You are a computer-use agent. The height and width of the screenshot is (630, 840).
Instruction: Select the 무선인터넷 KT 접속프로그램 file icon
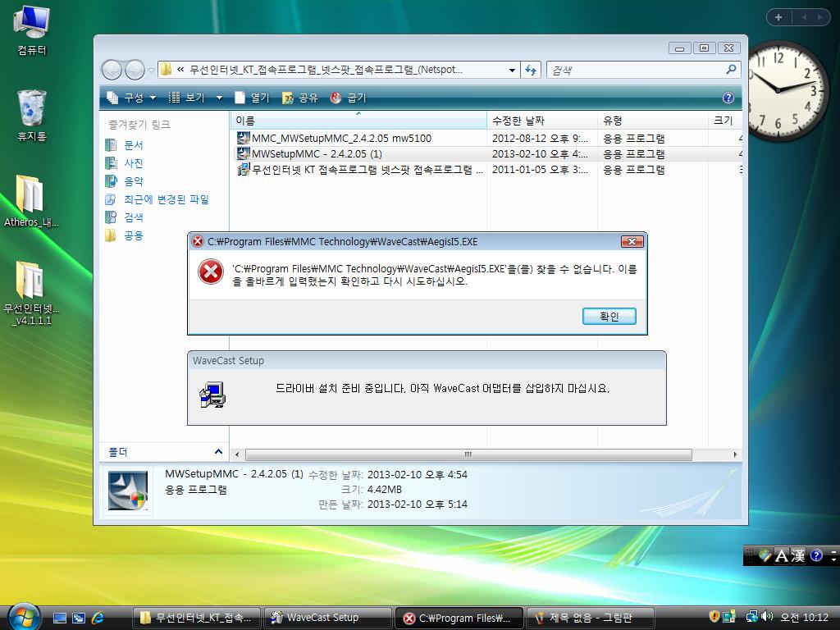coord(243,170)
